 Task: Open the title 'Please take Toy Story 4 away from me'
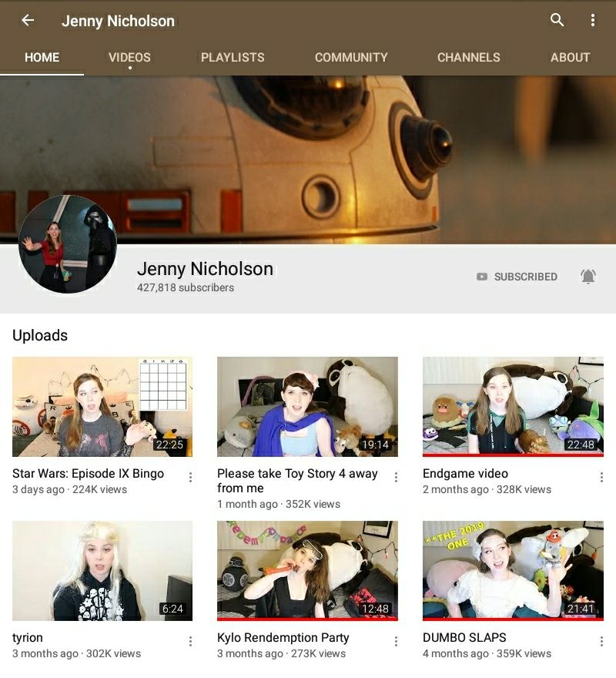[297, 481]
